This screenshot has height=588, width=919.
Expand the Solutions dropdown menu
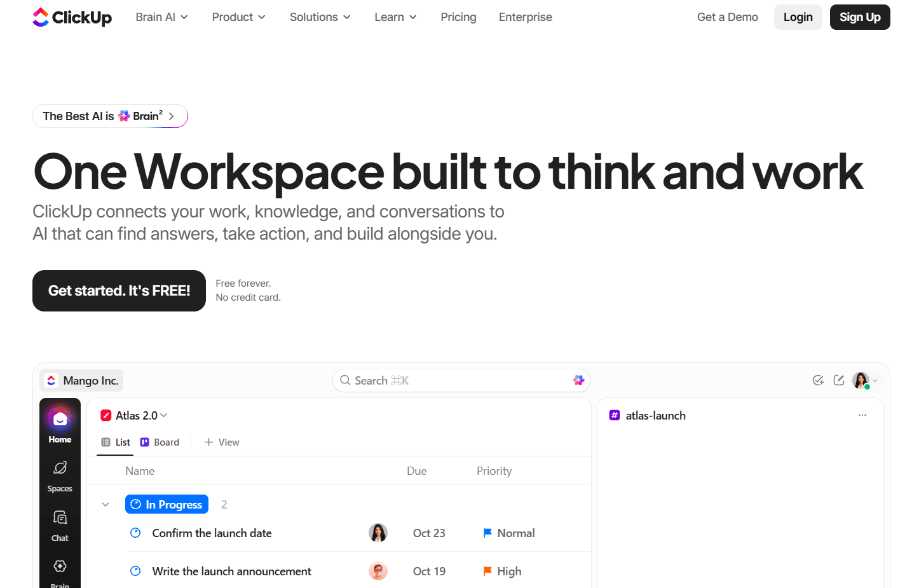click(x=320, y=17)
